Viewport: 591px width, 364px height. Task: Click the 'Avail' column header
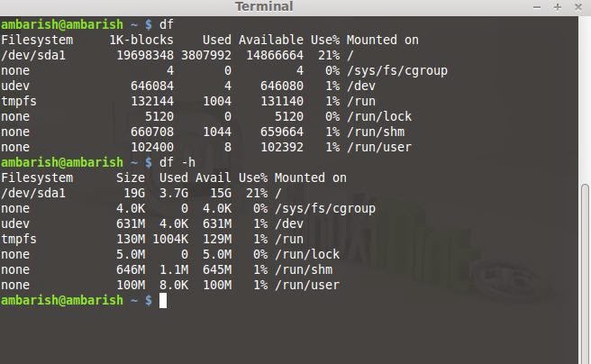[213, 177]
